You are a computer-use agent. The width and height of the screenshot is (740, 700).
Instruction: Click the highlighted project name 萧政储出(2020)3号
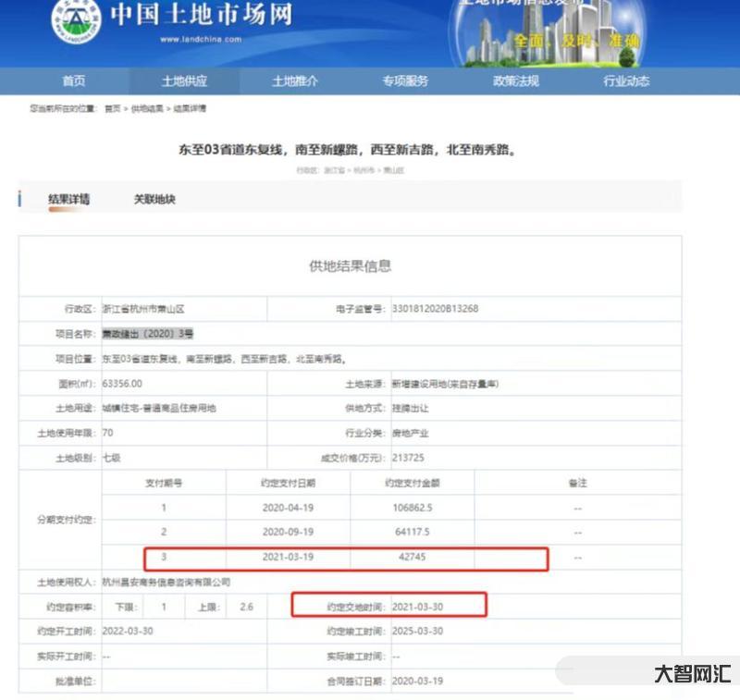coord(148,334)
